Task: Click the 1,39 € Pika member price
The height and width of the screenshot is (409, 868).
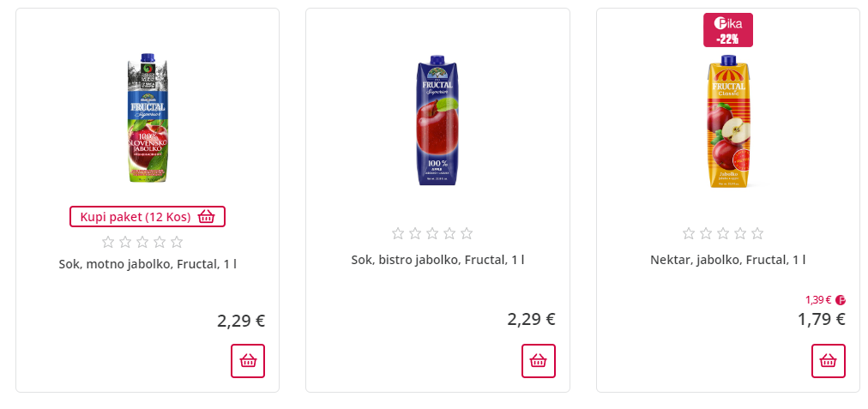Action: tap(818, 300)
